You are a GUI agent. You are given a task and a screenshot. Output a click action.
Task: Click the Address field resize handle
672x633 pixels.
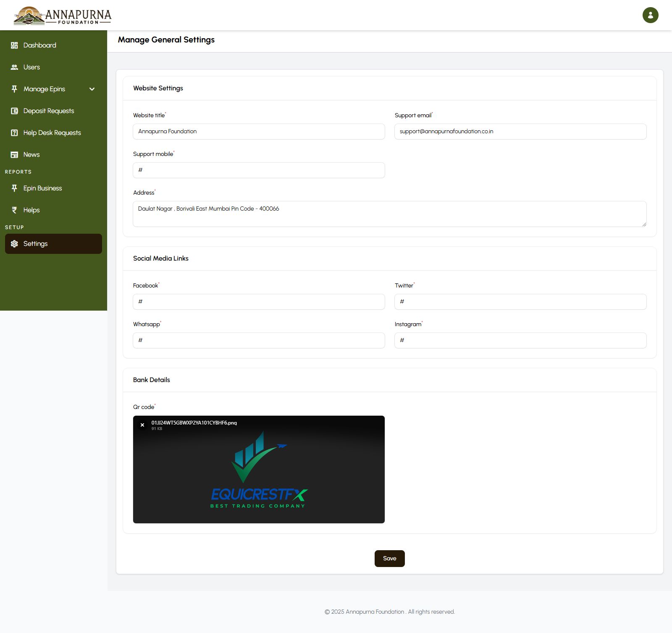point(644,224)
